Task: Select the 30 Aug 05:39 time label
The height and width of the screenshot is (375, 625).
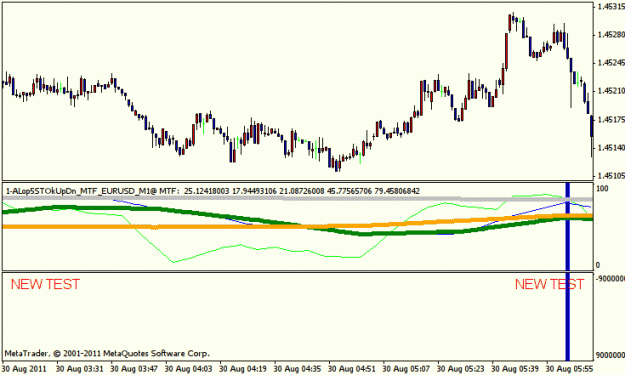Action: coord(515,369)
